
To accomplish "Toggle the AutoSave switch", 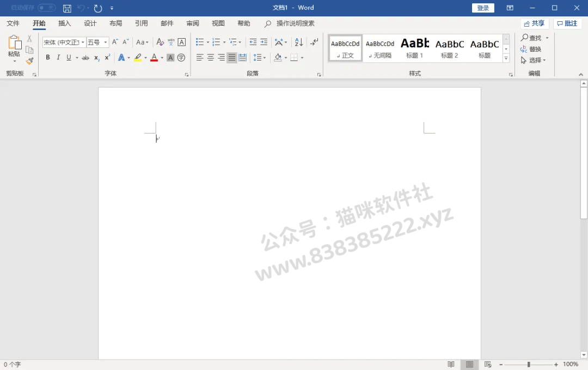I will point(47,8).
